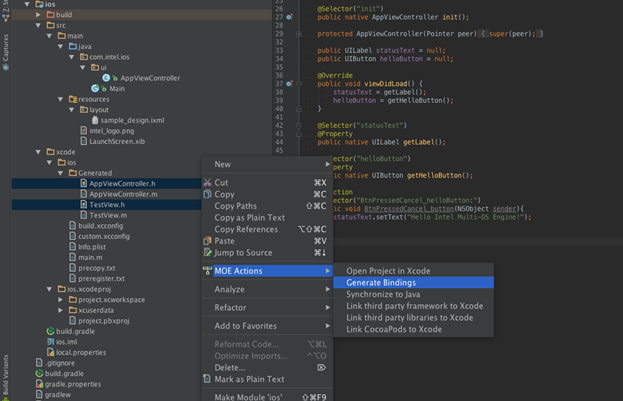Click the resources folder icon
The height and width of the screenshot is (401, 623).
tap(73, 99)
